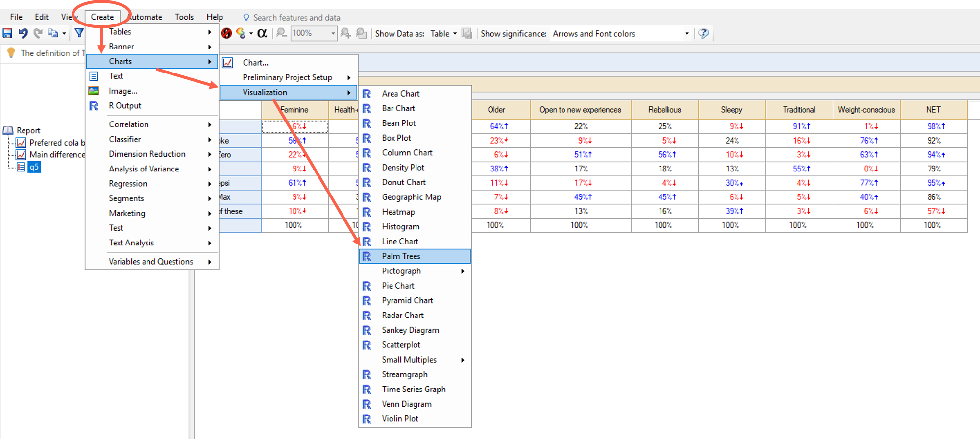Select Donut Chart option
Viewport: 980px width, 439px height.
pyautogui.click(x=415, y=182)
